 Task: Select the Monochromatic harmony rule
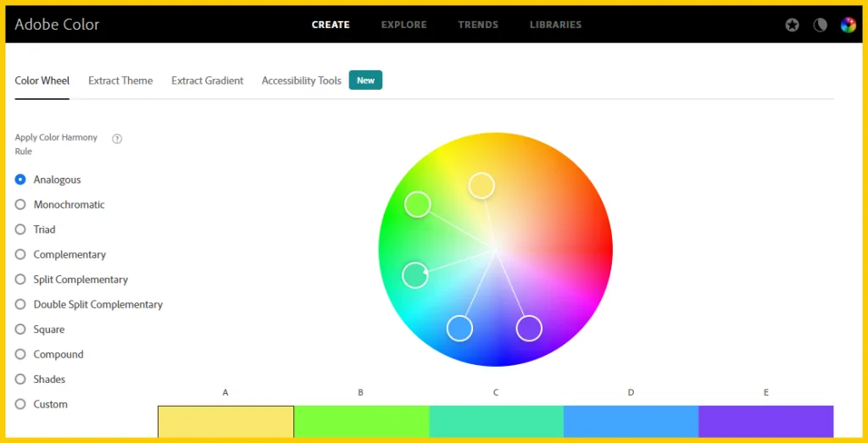(60, 205)
